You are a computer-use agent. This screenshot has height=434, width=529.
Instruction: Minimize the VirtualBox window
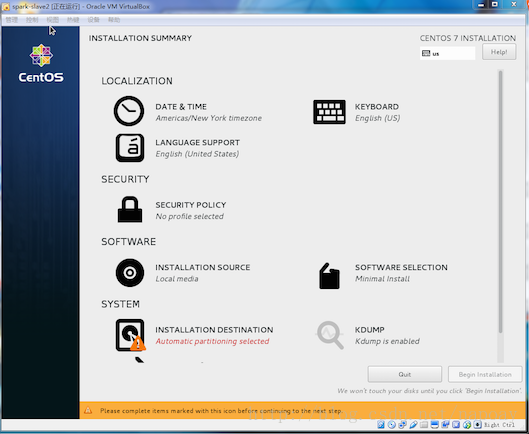click(x=481, y=4)
